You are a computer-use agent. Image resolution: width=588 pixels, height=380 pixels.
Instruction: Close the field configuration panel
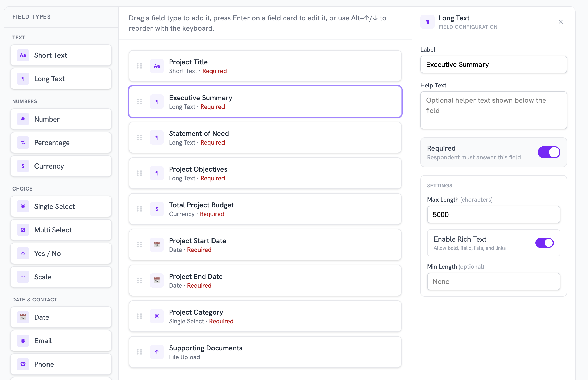(x=561, y=22)
